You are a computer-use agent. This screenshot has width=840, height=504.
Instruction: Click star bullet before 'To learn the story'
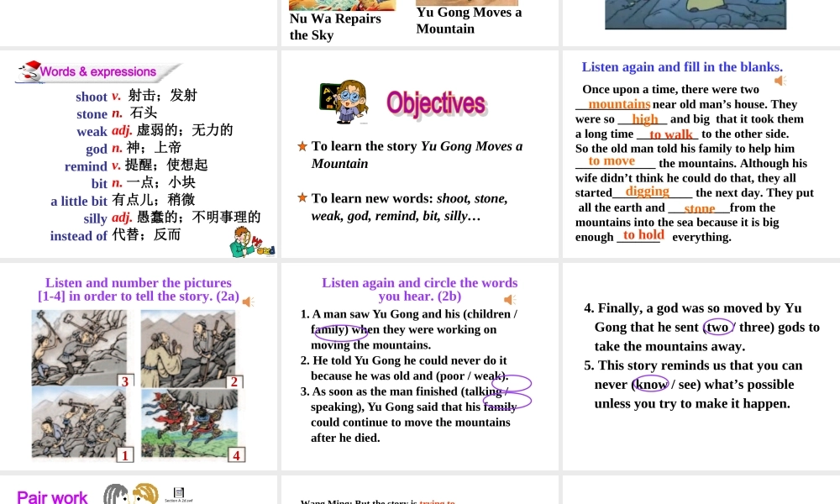(302, 146)
